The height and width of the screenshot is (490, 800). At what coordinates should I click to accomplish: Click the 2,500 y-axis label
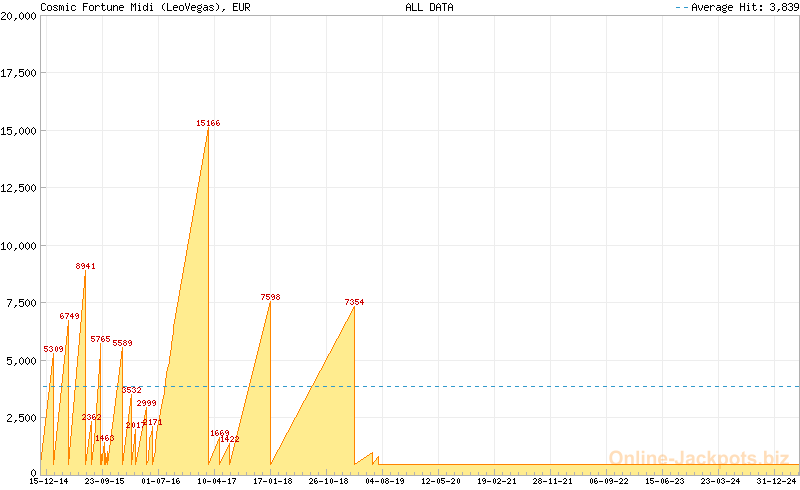pos(20,417)
